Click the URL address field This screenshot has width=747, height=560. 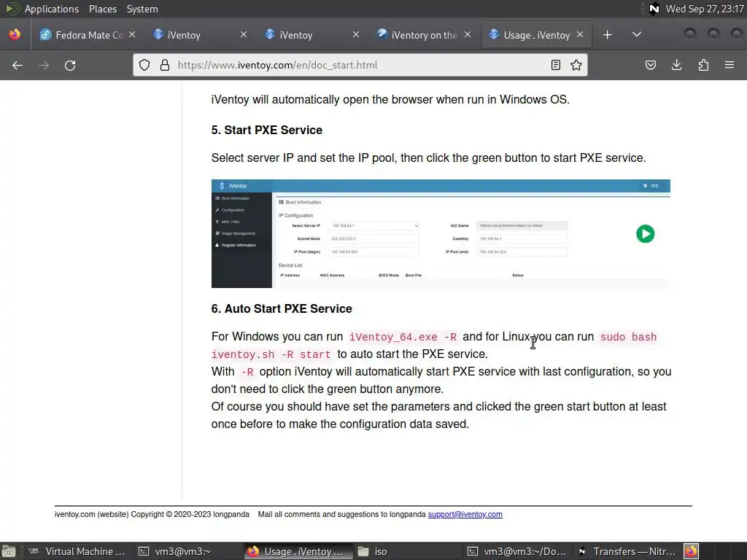point(360,65)
